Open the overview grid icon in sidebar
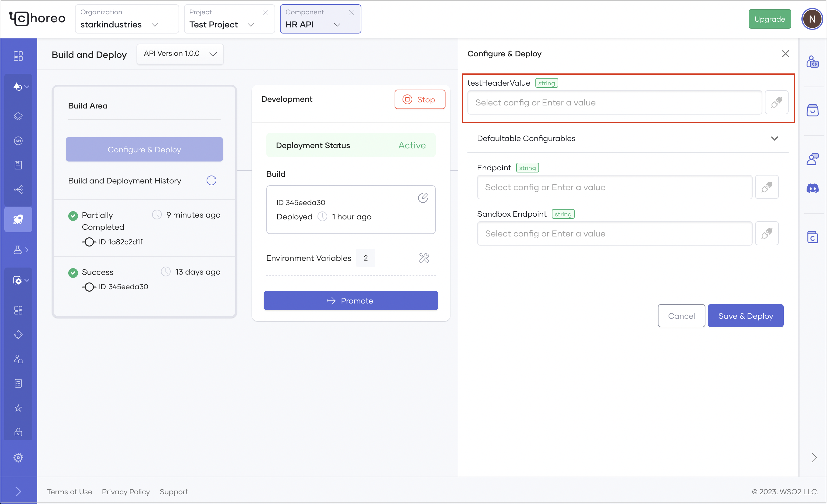The height and width of the screenshot is (504, 827). (x=18, y=56)
